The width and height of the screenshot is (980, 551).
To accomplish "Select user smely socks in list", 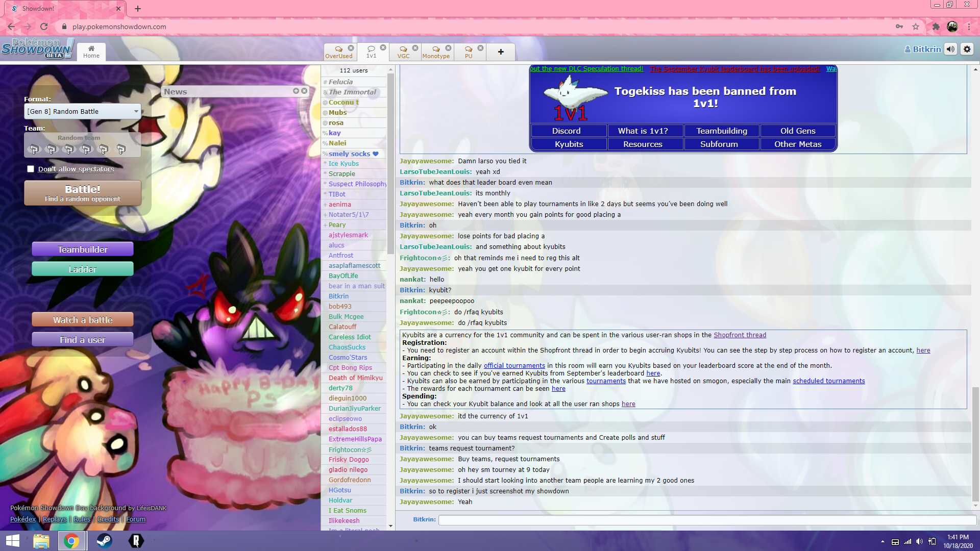I will 353,154.
